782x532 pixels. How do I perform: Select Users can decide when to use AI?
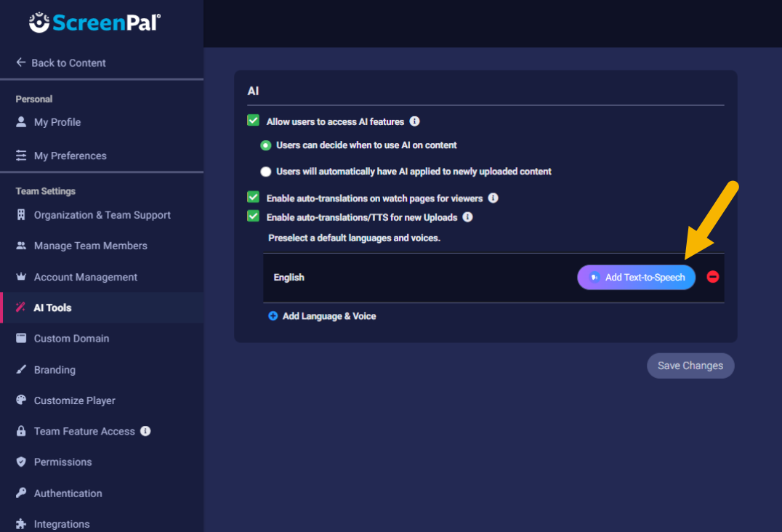(x=266, y=145)
